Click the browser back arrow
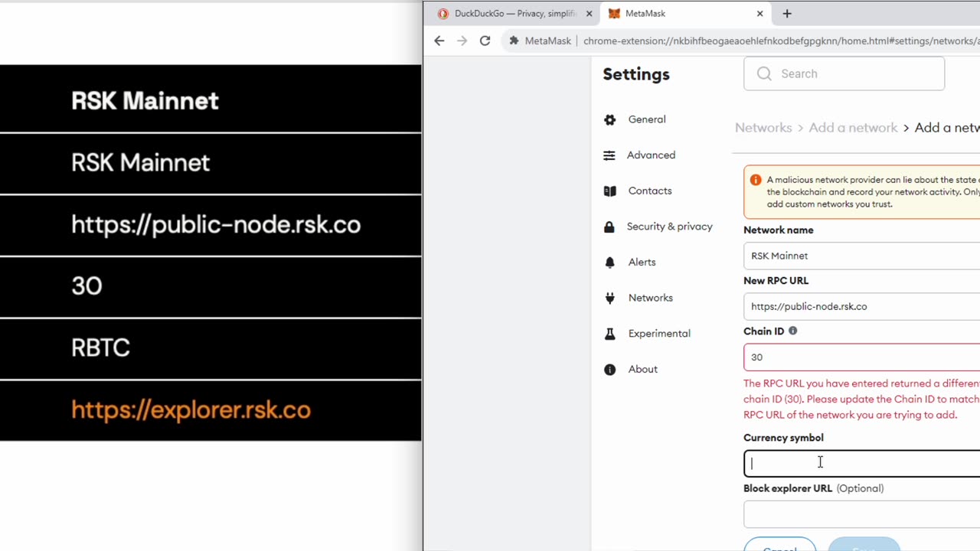This screenshot has height=551, width=980. click(439, 41)
